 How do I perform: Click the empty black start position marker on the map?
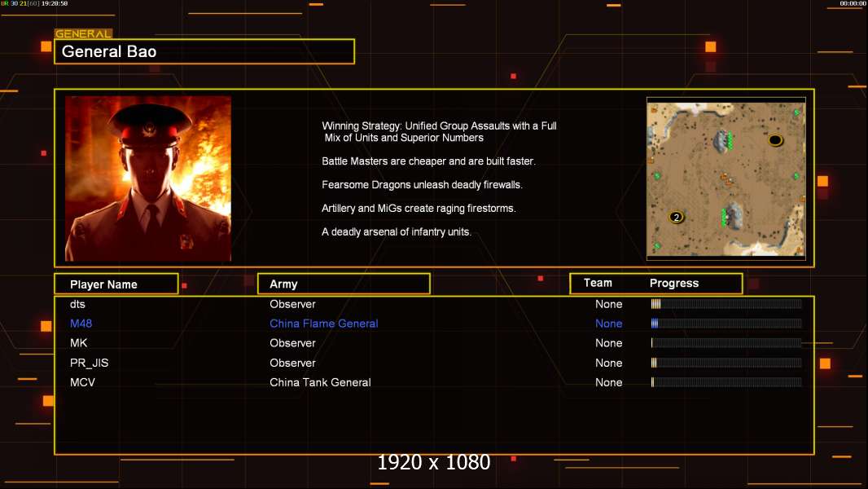tap(775, 140)
